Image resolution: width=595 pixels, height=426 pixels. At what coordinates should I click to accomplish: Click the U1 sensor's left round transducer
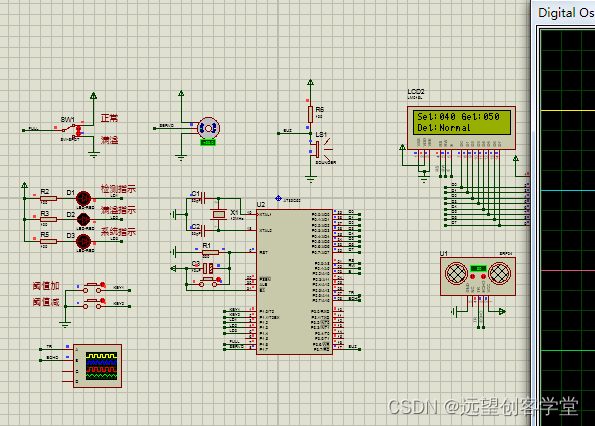point(456,273)
